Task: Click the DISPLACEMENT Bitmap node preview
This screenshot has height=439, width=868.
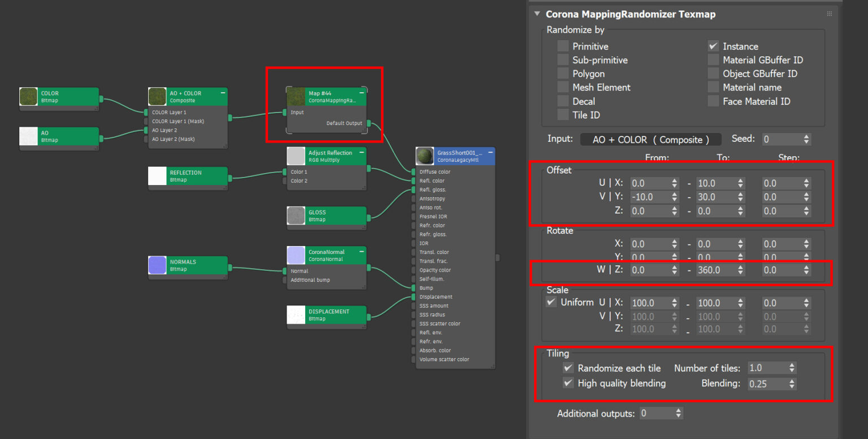Action: (x=296, y=315)
